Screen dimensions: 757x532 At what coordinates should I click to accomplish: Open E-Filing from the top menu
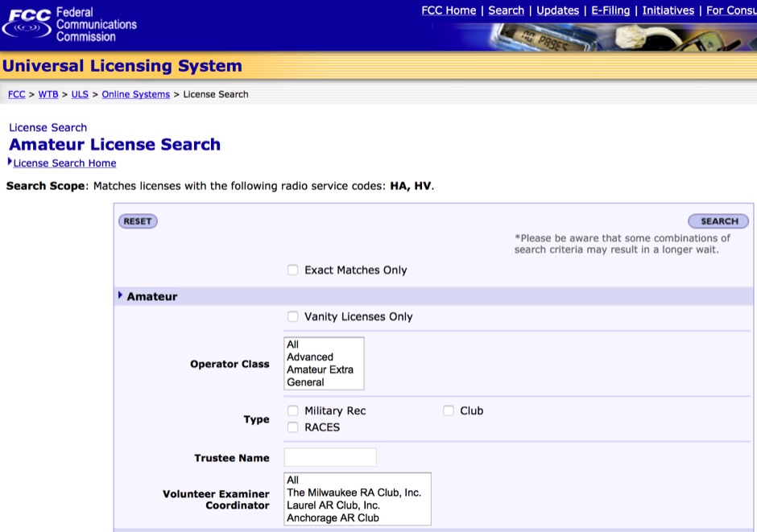coord(610,10)
